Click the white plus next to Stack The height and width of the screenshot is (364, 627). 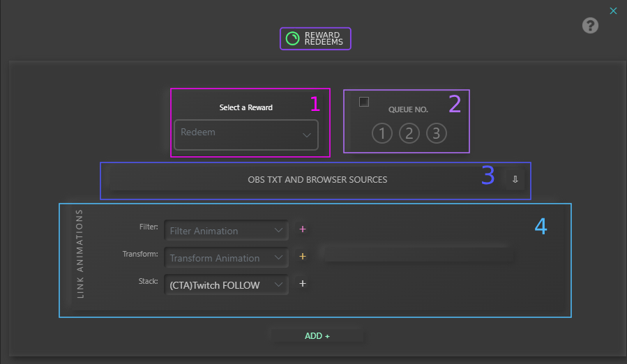(303, 284)
